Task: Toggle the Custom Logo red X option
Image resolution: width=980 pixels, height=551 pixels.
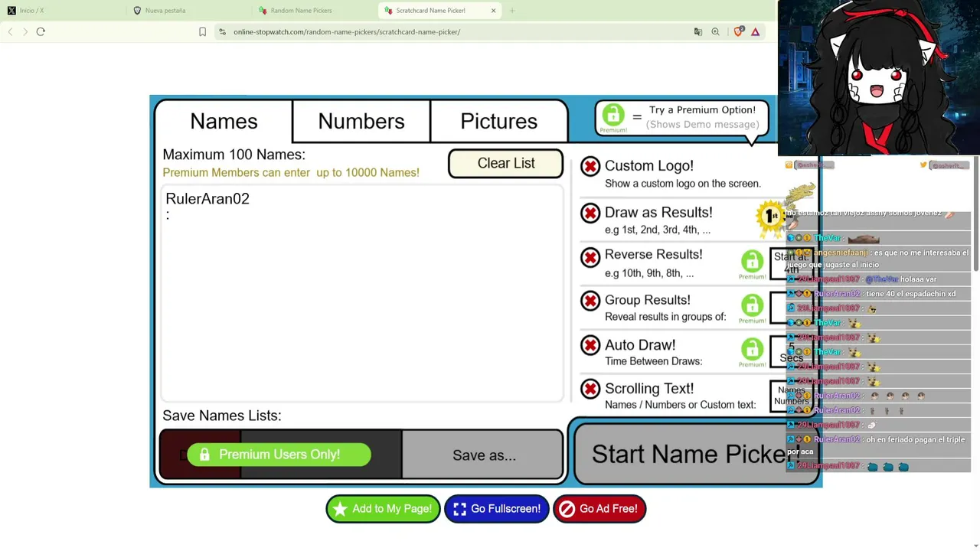Action: point(590,167)
